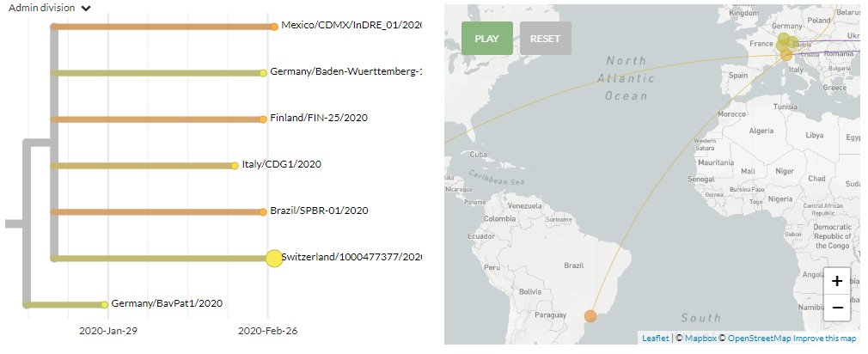Zoom out on the map
Viewport: 868px width, 354px height.
[x=837, y=307]
